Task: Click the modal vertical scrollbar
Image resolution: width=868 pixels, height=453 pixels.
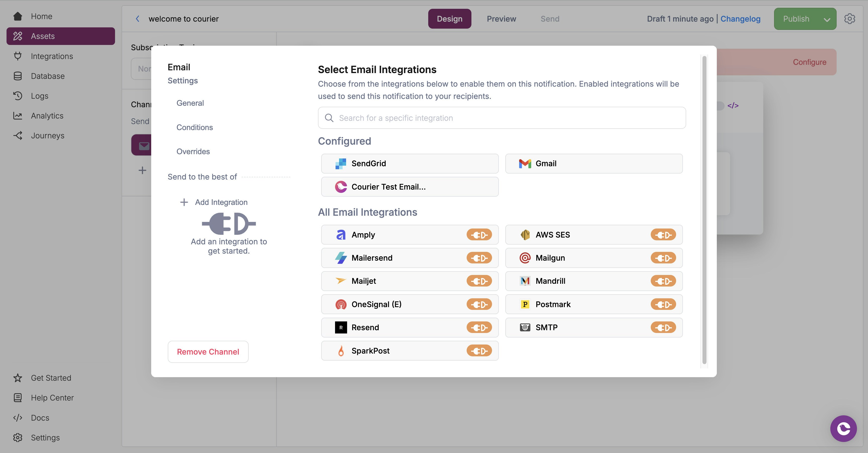Action: pyautogui.click(x=704, y=209)
